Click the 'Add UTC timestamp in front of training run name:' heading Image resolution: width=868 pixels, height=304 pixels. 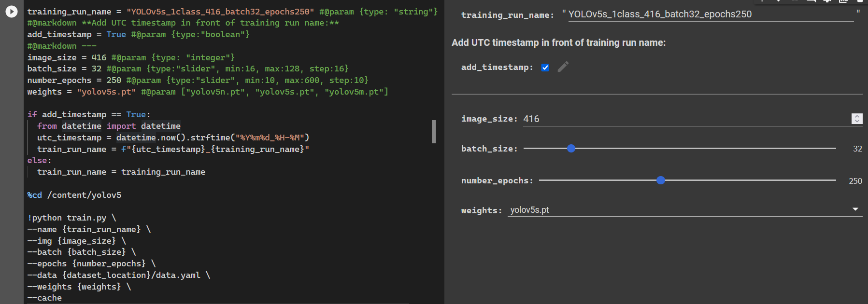coord(558,42)
